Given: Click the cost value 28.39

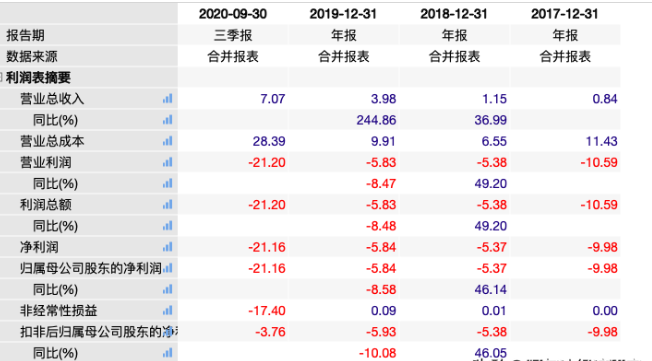Looking at the screenshot, I should [x=269, y=141].
